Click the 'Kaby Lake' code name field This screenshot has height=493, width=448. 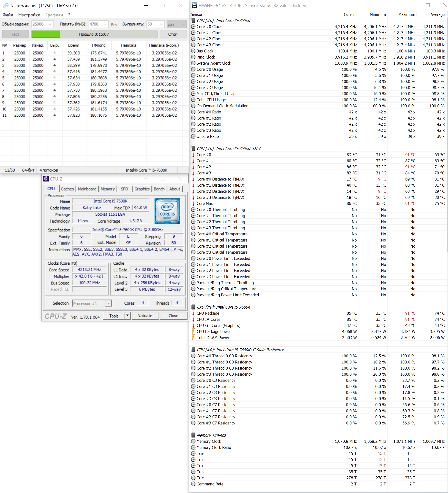pyautogui.click(x=92, y=208)
